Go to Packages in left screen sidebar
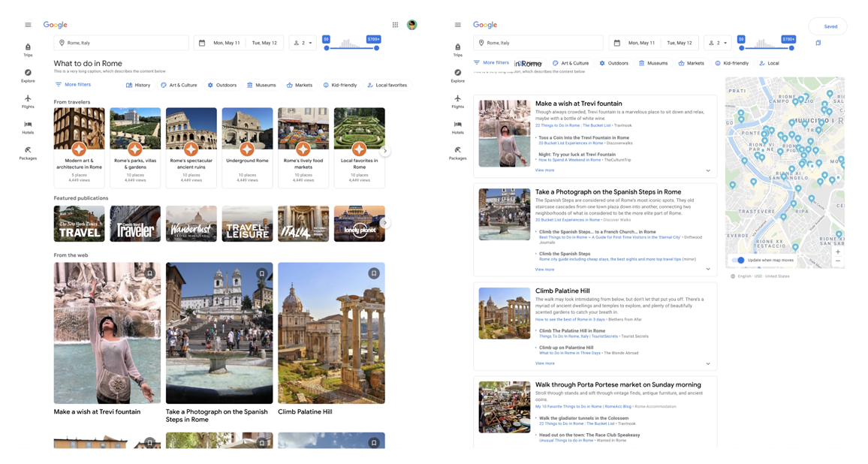868x464 pixels. pos(28,153)
